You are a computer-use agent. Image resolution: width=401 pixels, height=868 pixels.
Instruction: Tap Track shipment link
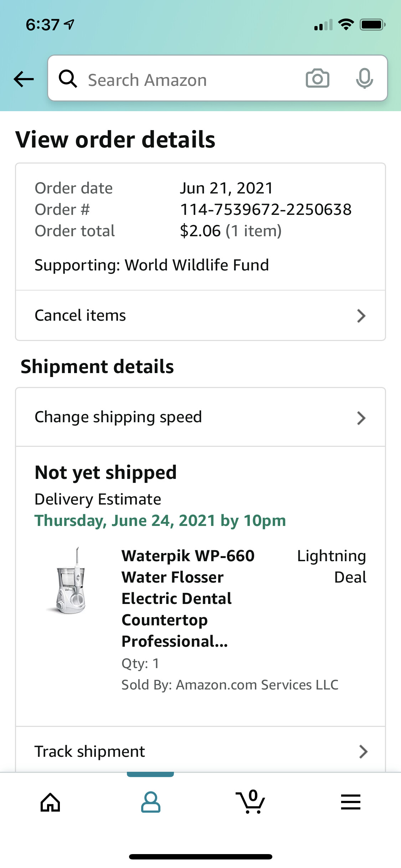tap(89, 751)
